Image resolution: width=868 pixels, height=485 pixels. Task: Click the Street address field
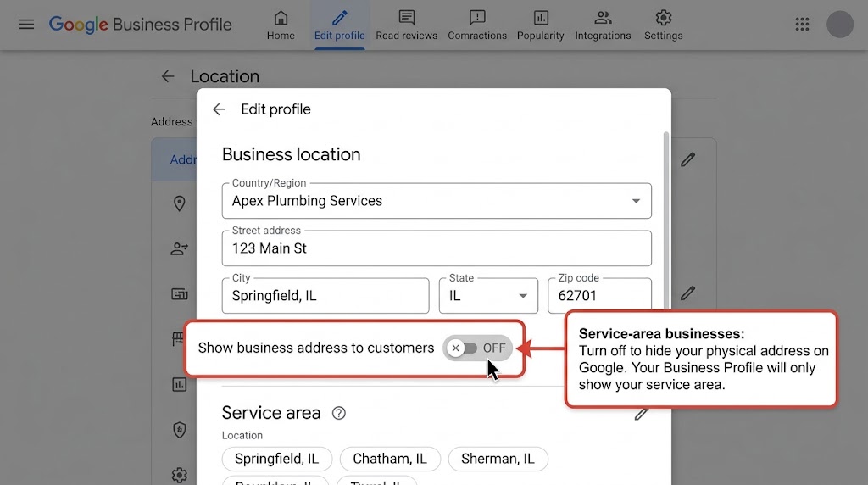(x=437, y=248)
